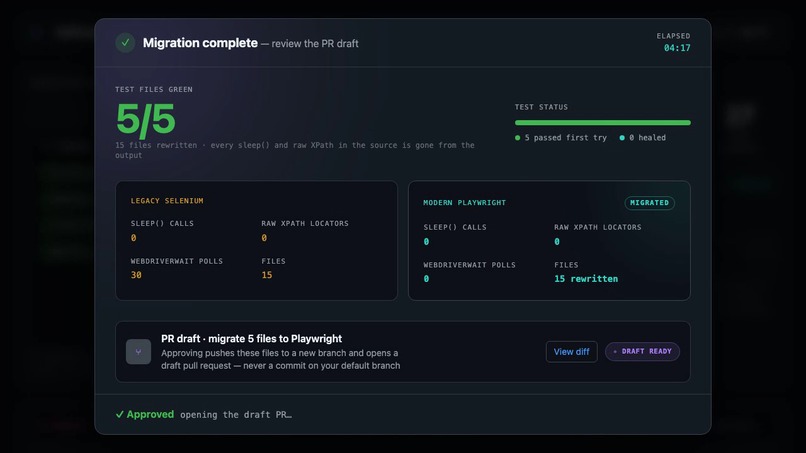The width and height of the screenshot is (806, 453).
Task: Click the Migration complete heading
Action: (200, 43)
